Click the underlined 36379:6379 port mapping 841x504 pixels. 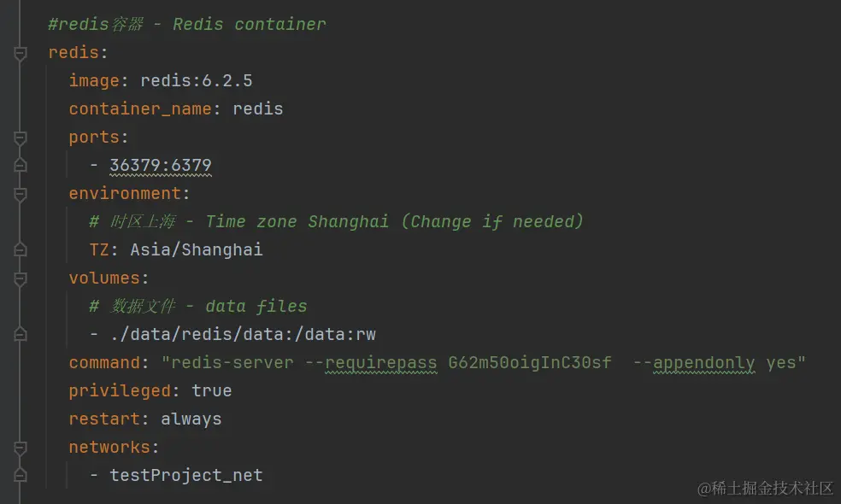click(161, 165)
